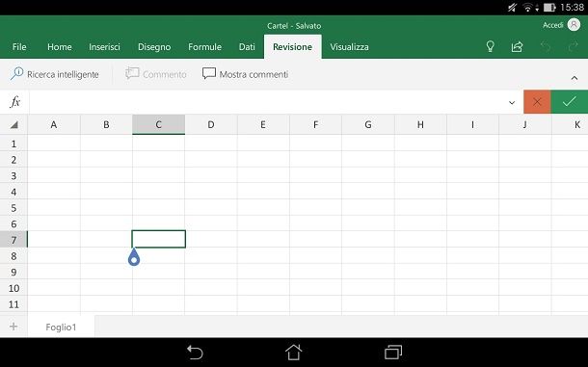Click the redo arrow
The image size is (588, 367).
coord(573,47)
